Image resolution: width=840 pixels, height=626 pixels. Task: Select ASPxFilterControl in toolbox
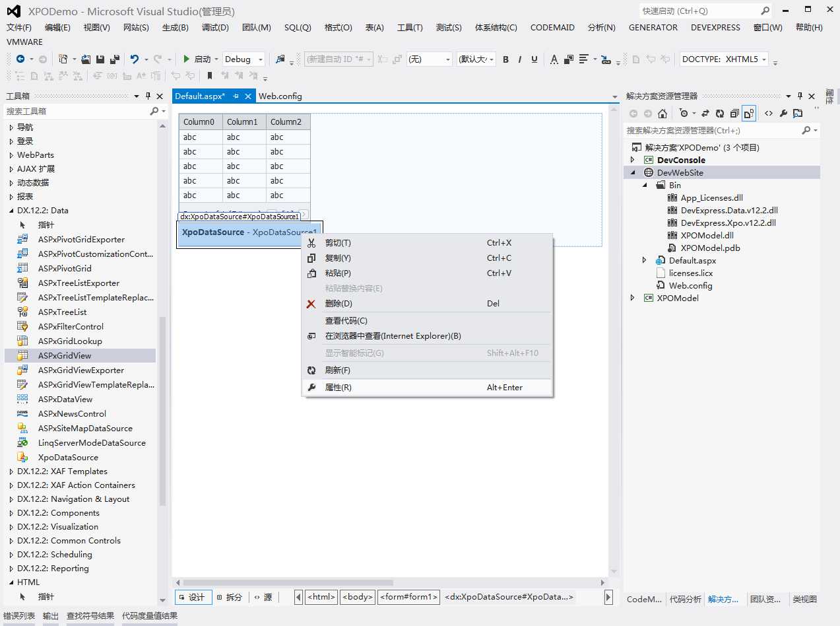pos(71,326)
